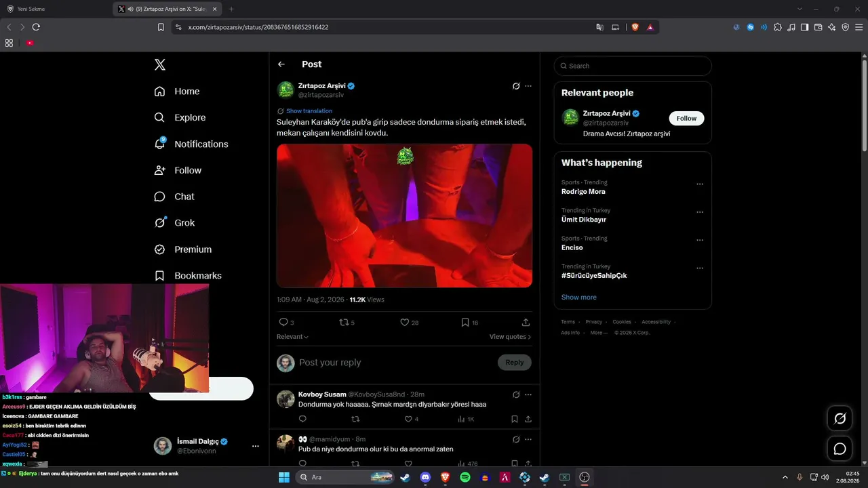Open the #SürücüyeSahipÇık trend
The image size is (868, 488).
(594, 276)
